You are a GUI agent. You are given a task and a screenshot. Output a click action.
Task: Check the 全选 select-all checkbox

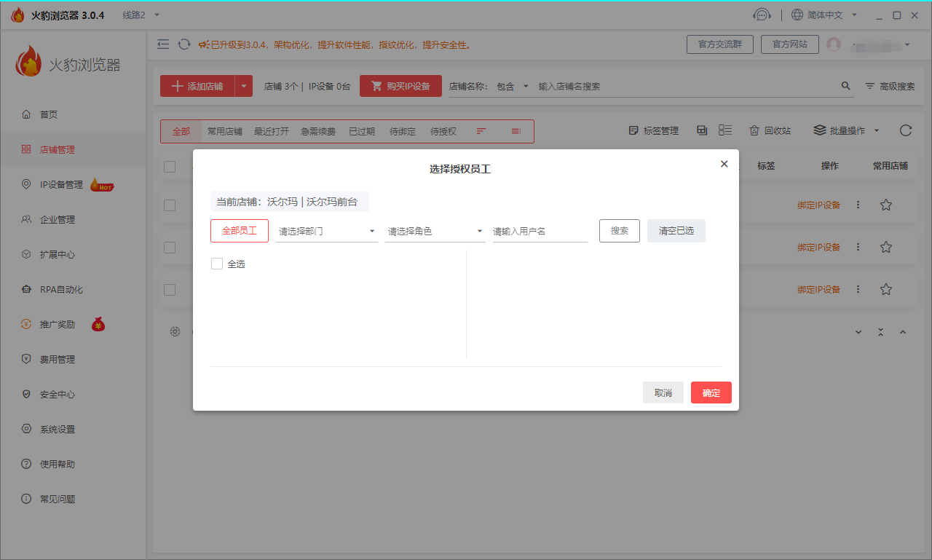(217, 264)
